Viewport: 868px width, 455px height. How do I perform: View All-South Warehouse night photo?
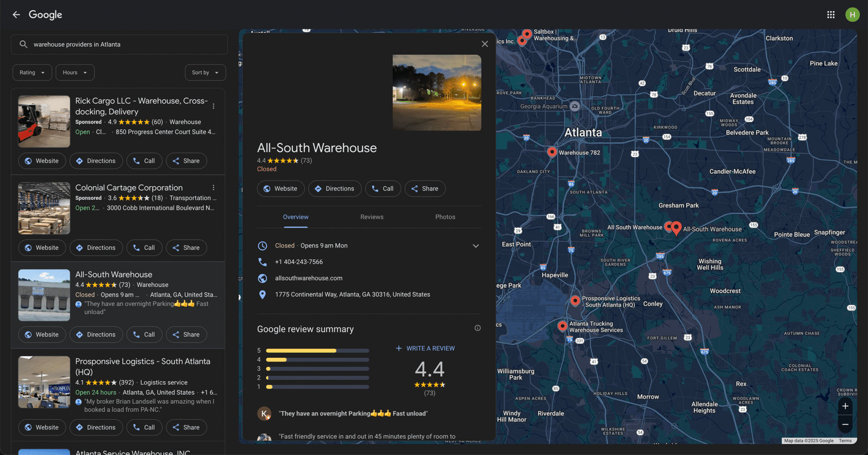coord(437,93)
